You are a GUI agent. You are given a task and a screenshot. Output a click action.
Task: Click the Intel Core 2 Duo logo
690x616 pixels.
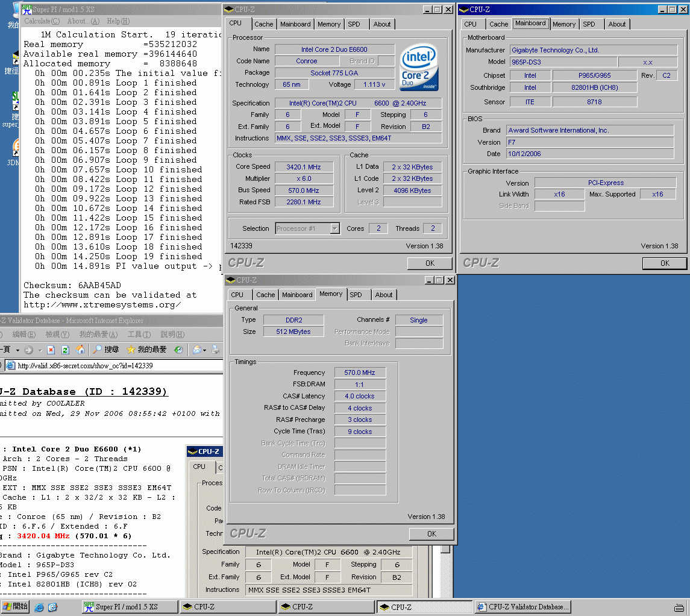[x=418, y=68]
